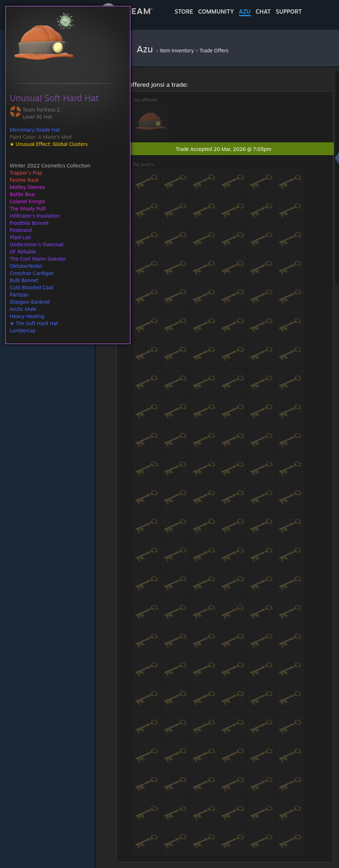Image resolution: width=339 pixels, height=868 pixels.
Task: Click the Global Clusters effect icon above hat
Action: click(65, 21)
